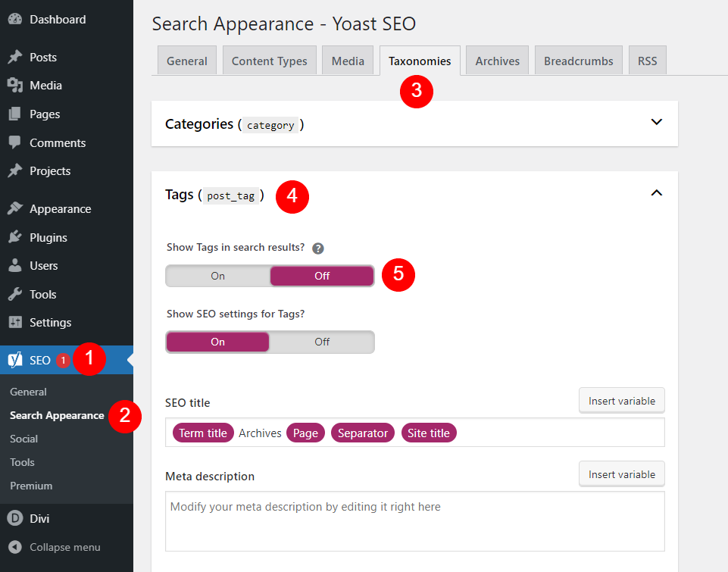Open Settings menu item

[x=51, y=322]
